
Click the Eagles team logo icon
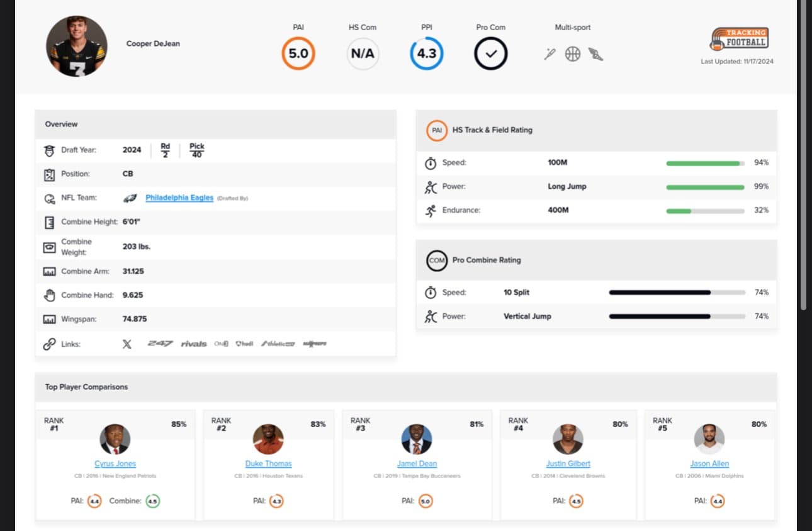click(130, 198)
